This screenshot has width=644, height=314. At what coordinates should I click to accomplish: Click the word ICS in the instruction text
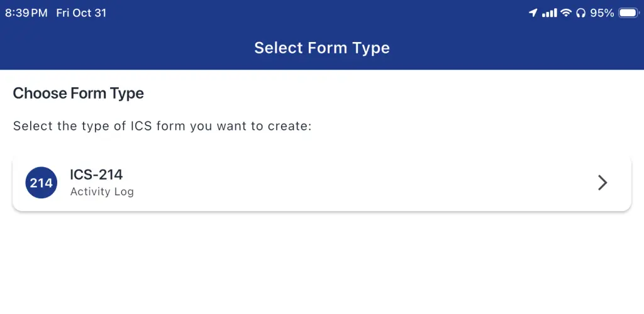pyautogui.click(x=142, y=126)
